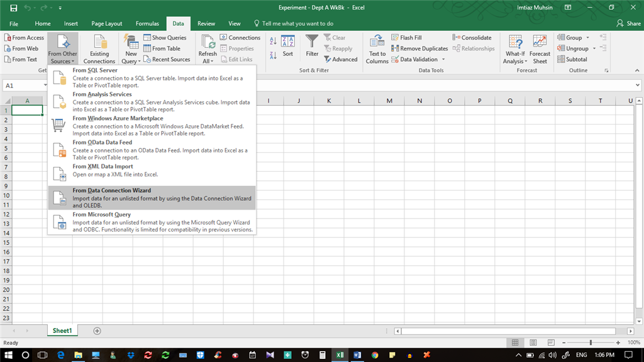Add a new sheet
This screenshot has height=362, width=644.
click(97, 331)
